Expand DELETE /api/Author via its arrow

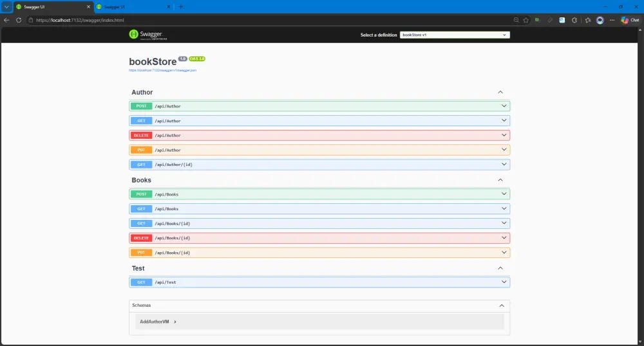pyautogui.click(x=504, y=135)
